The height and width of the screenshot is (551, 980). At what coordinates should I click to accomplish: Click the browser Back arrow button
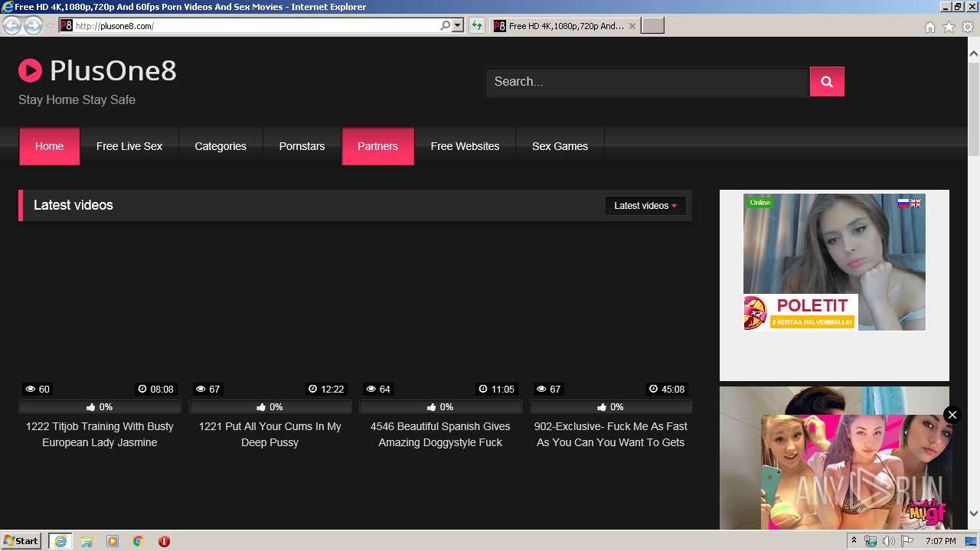click(x=11, y=26)
